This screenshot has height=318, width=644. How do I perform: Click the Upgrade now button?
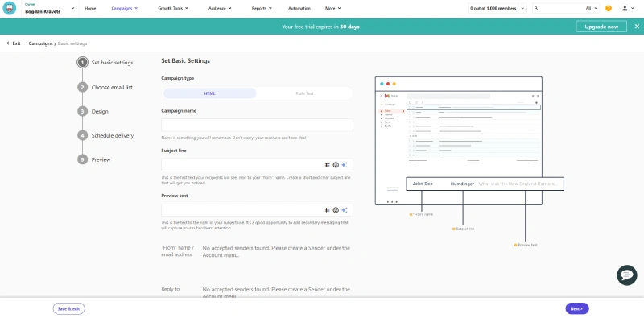601,27
